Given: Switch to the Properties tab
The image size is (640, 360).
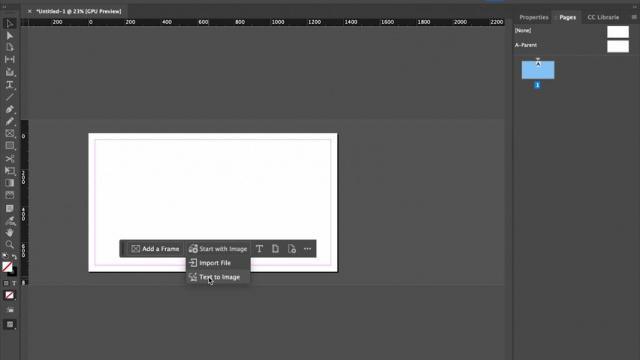Looking at the screenshot, I should (534, 17).
